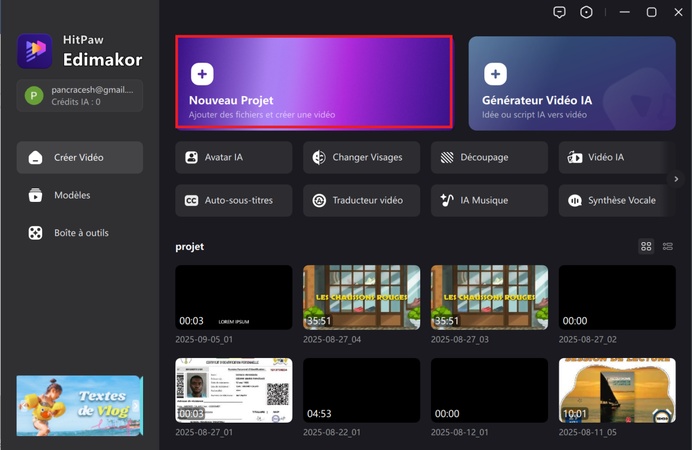
Task: Open the IA Musique tool
Action: [x=489, y=200]
